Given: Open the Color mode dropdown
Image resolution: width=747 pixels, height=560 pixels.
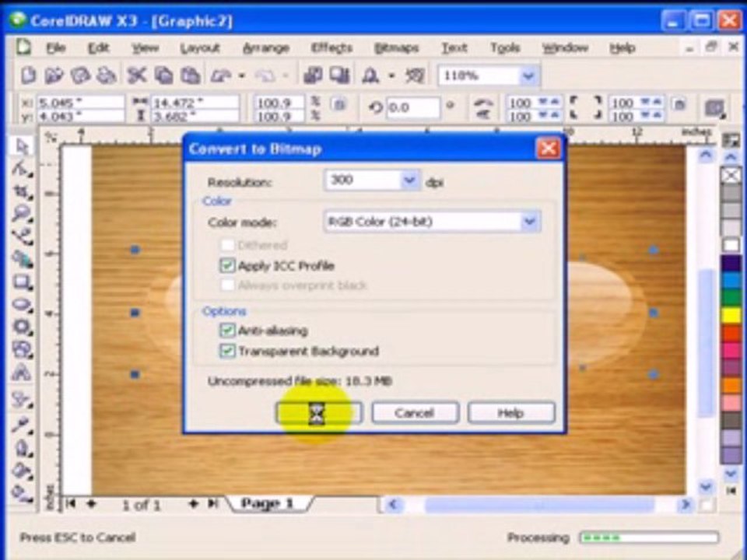Looking at the screenshot, I should (529, 222).
